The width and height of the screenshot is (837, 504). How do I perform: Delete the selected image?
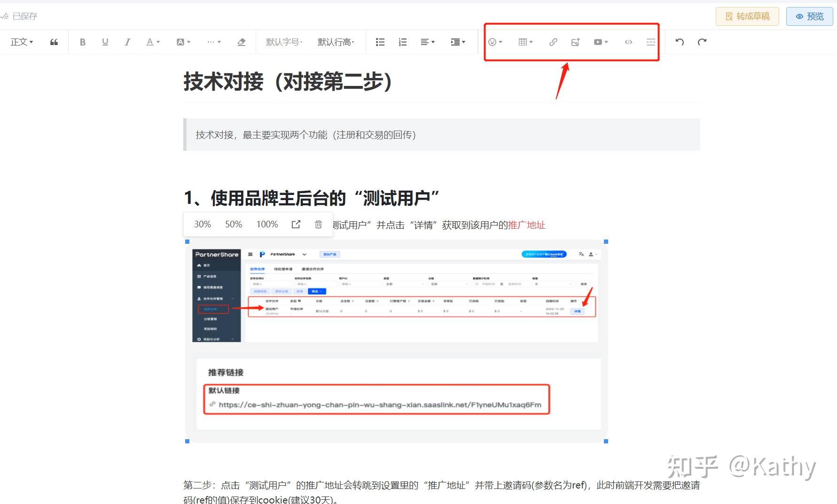coord(318,225)
